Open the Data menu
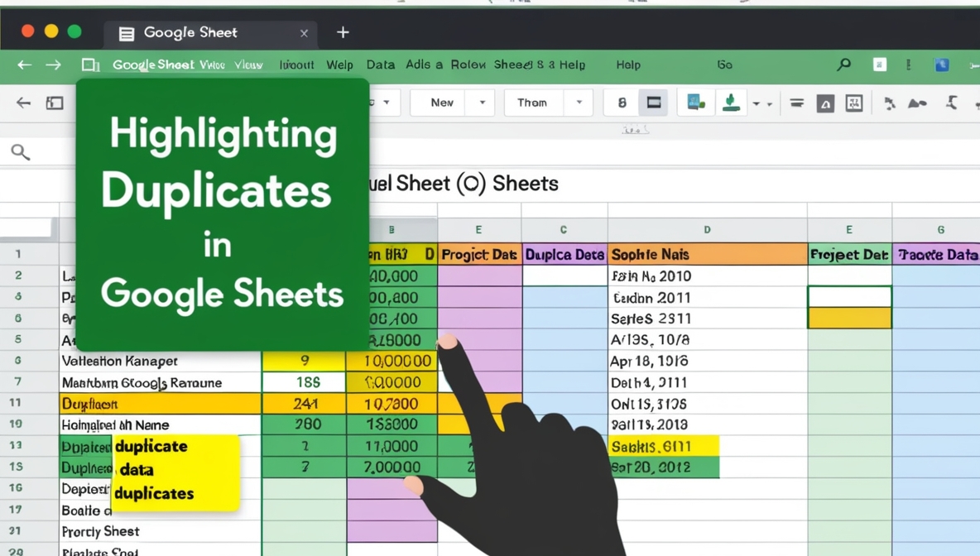Screen dimensions: 980x556 381,65
